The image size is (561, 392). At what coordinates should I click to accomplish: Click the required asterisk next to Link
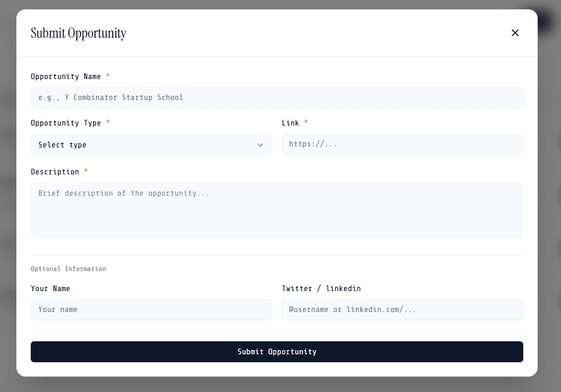[x=306, y=123]
